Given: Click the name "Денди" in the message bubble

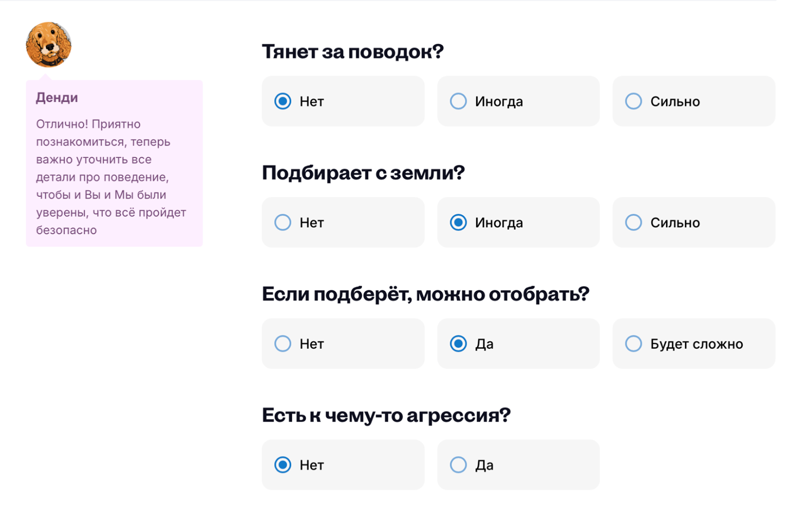Looking at the screenshot, I should 57,98.
